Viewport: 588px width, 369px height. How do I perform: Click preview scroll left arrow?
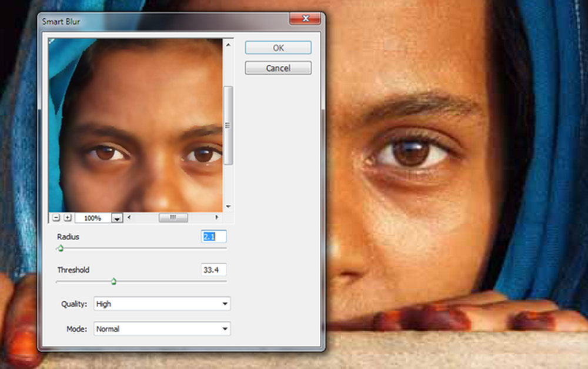tap(129, 217)
